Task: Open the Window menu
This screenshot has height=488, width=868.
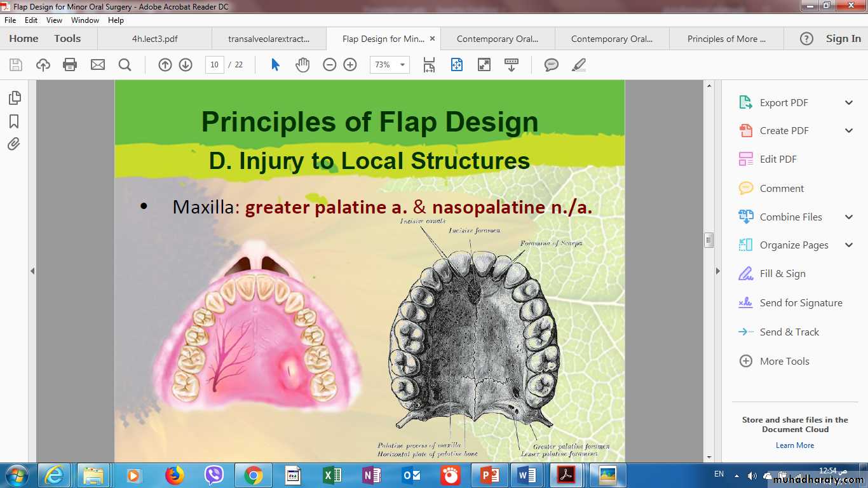Action: (85, 20)
